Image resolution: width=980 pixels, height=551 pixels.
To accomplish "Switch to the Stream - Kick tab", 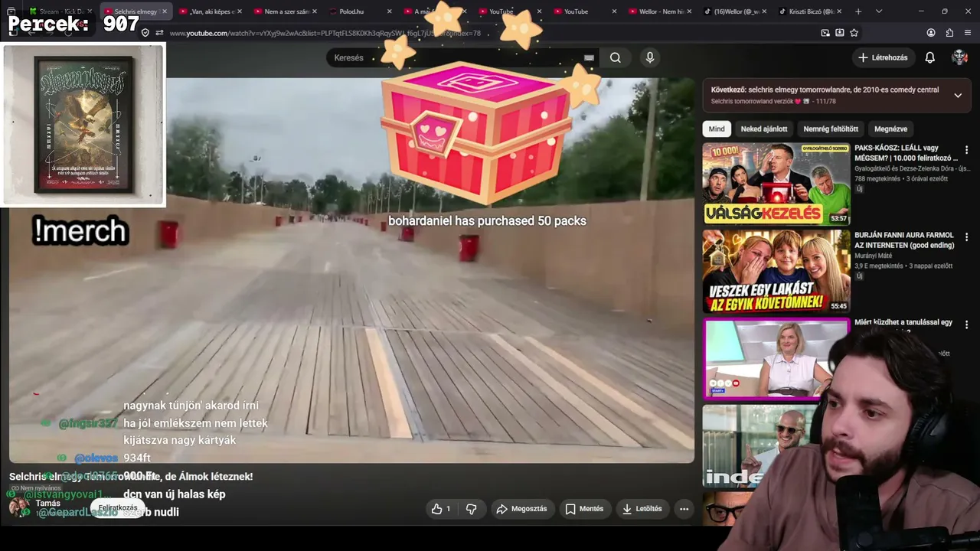I will point(60,11).
